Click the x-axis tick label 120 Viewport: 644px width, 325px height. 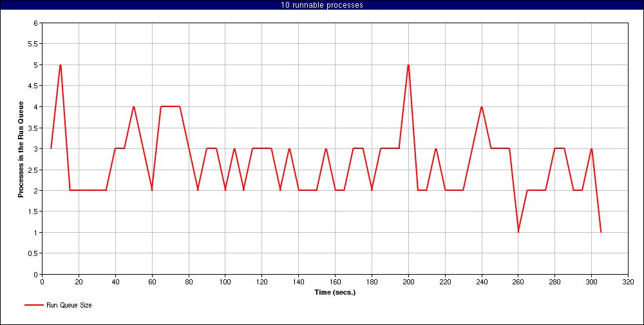pyautogui.click(x=262, y=282)
